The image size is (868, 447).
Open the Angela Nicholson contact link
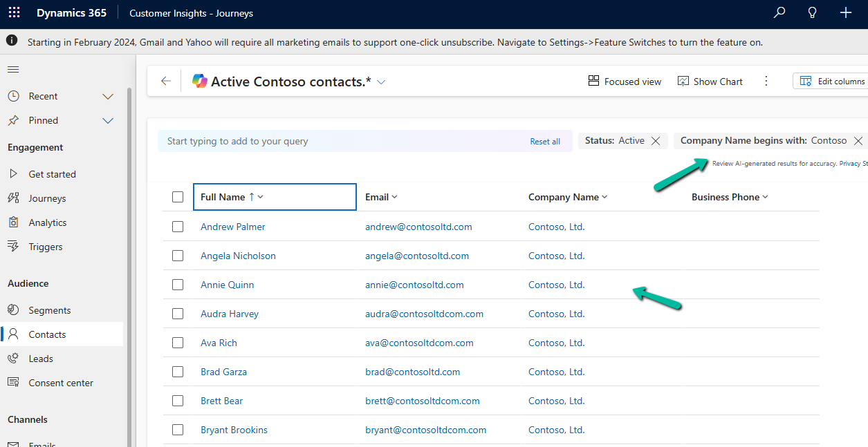(x=238, y=256)
